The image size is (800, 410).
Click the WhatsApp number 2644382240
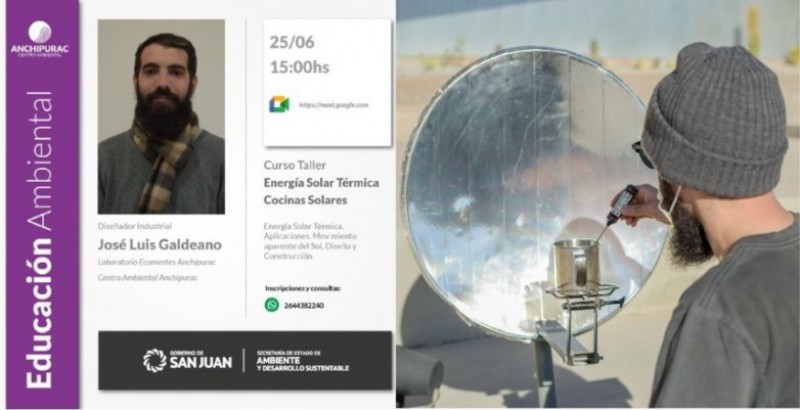point(304,305)
